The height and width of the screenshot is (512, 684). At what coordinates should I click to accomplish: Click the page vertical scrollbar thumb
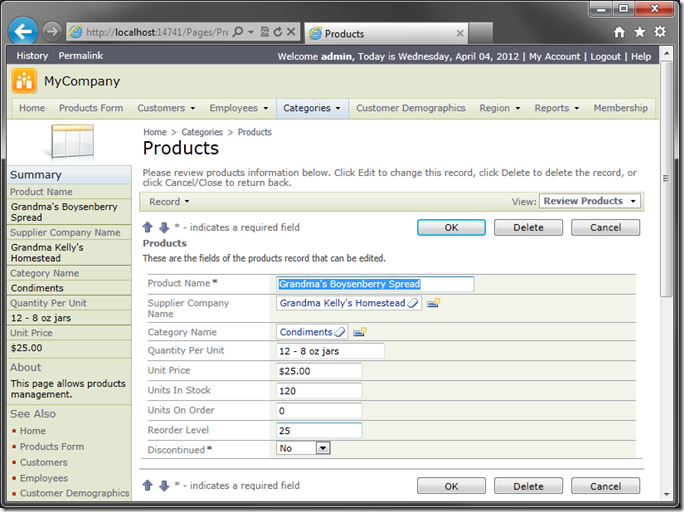(x=666, y=178)
